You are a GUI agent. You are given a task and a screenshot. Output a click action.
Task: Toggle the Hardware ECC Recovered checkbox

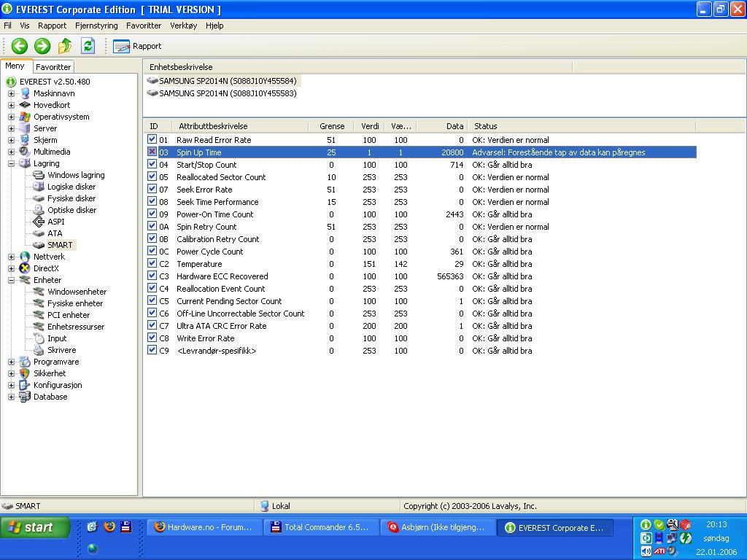pos(152,275)
